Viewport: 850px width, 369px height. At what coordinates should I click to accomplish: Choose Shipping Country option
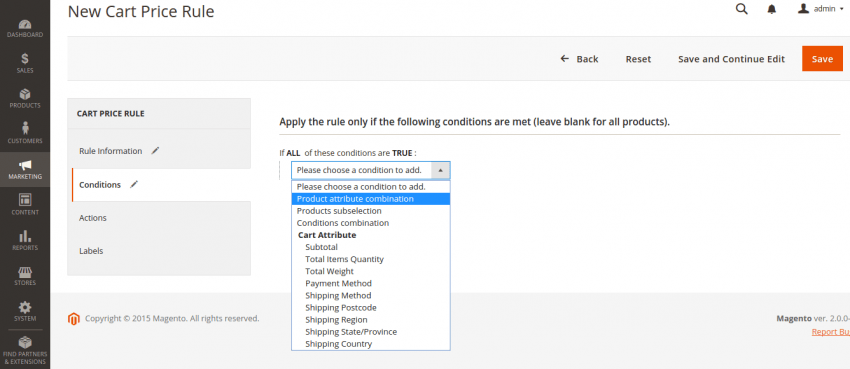point(371,344)
